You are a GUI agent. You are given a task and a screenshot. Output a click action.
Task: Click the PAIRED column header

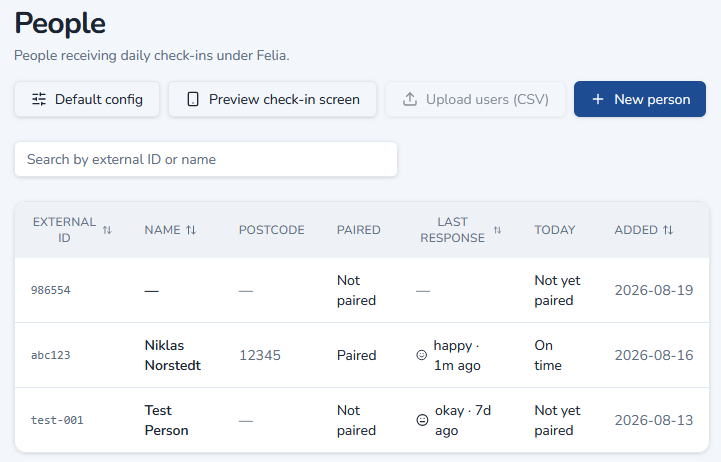pyautogui.click(x=359, y=230)
